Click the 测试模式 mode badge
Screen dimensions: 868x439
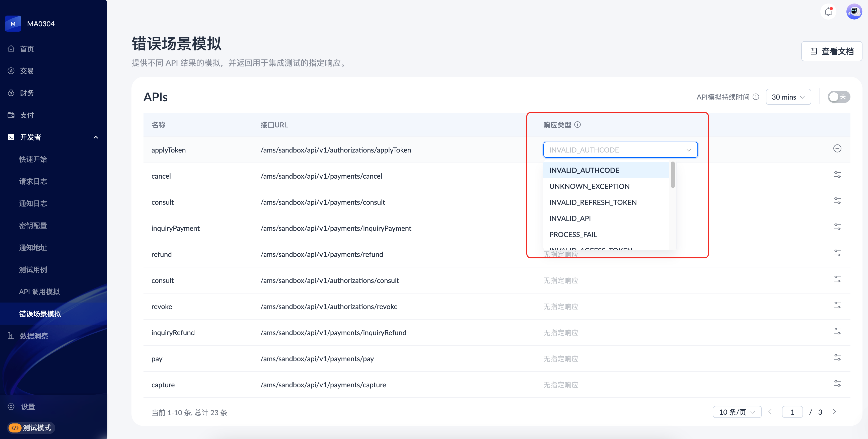(31, 427)
